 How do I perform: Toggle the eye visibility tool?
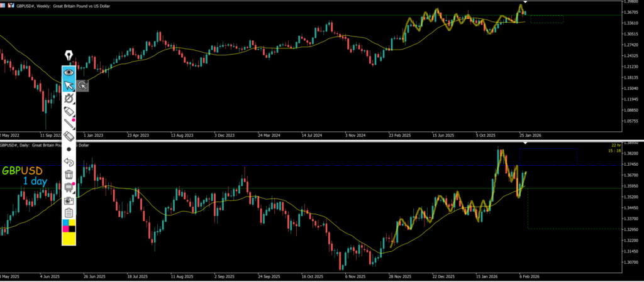pos(69,72)
